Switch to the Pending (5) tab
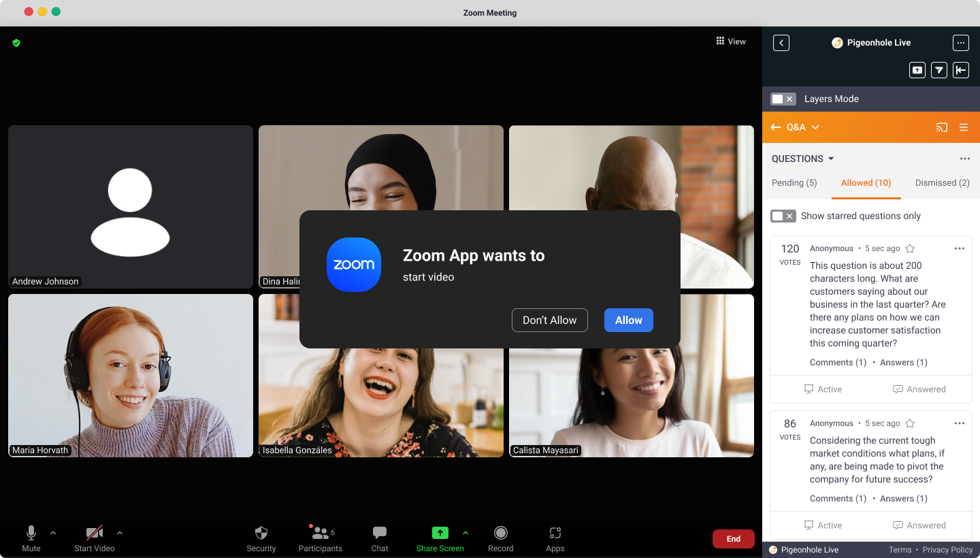Image resolution: width=980 pixels, height=558 pixels. [x=794, y=182]
